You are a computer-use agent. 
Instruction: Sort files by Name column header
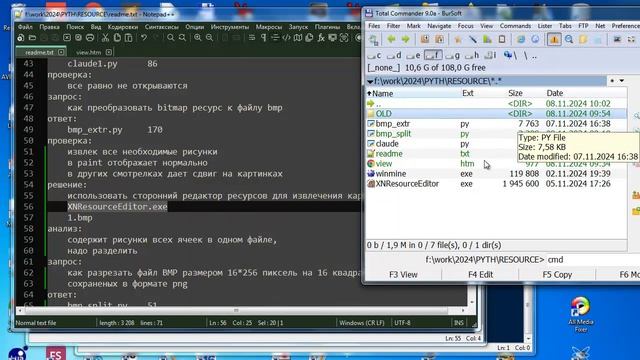[x=413, y=93]
